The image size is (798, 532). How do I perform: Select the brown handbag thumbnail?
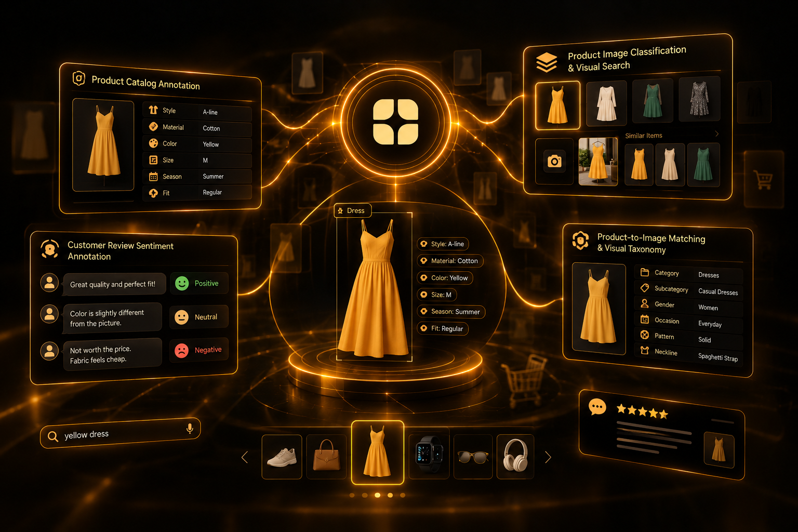pyautogui.click(x=326, y=457)
